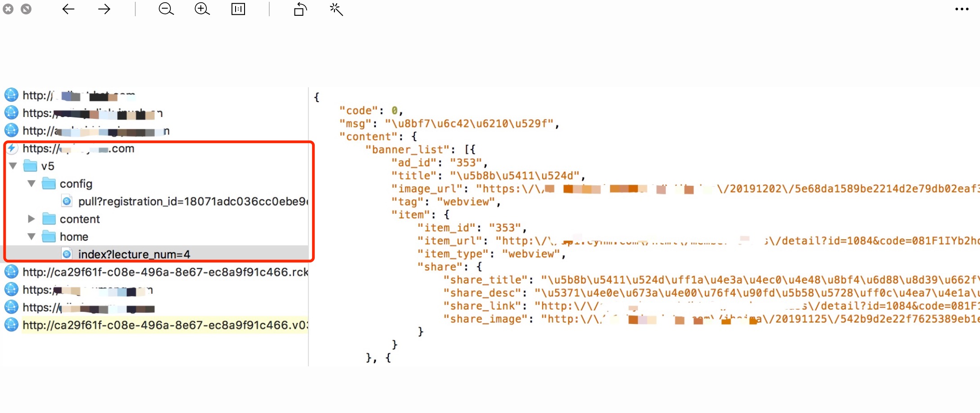980x413 pixels.
Task: Go forward with the right arrow
Action: point(104,9)
